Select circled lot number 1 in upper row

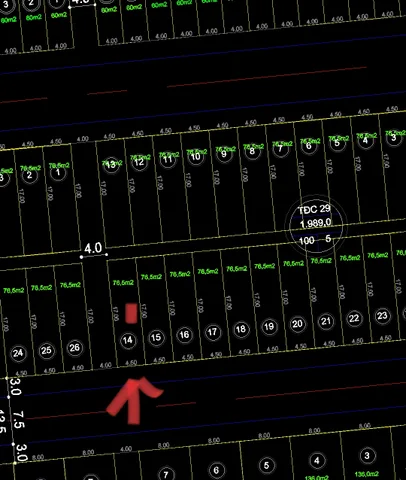(x=58, y=173)
